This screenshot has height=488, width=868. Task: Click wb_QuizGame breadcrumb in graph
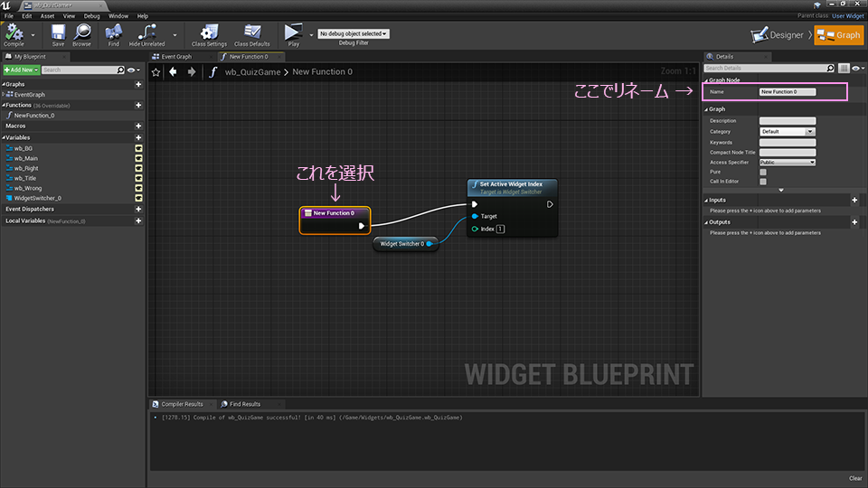(x=252, y=72)
